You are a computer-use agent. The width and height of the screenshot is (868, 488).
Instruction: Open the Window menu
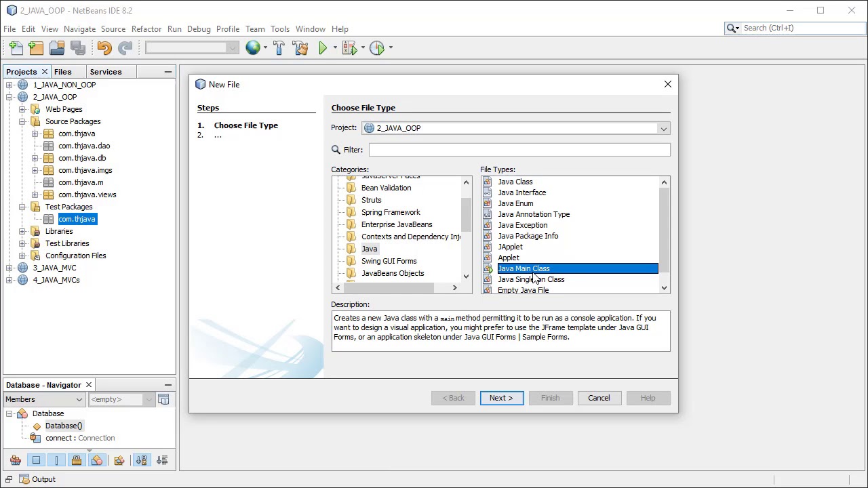[x=311, y=29]
